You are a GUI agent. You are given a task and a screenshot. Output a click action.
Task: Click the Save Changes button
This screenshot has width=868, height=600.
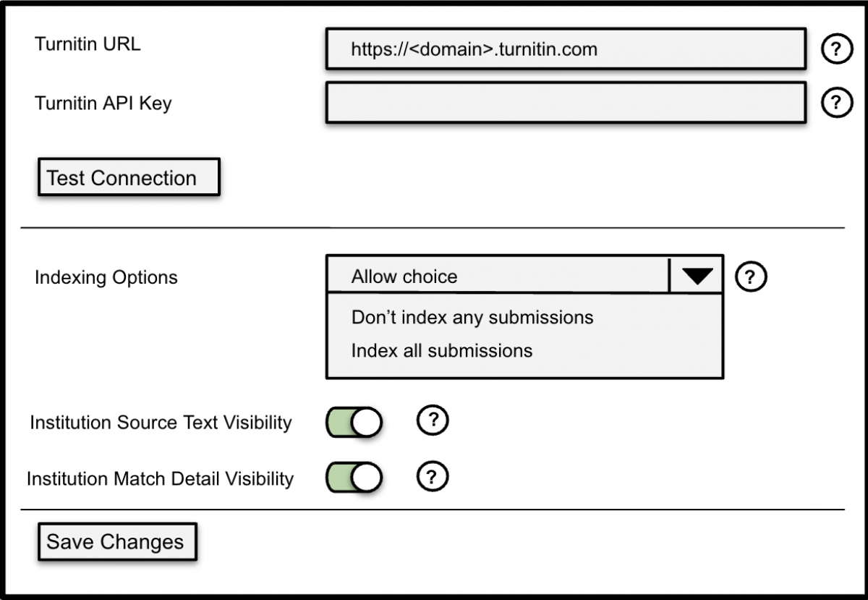116,542
